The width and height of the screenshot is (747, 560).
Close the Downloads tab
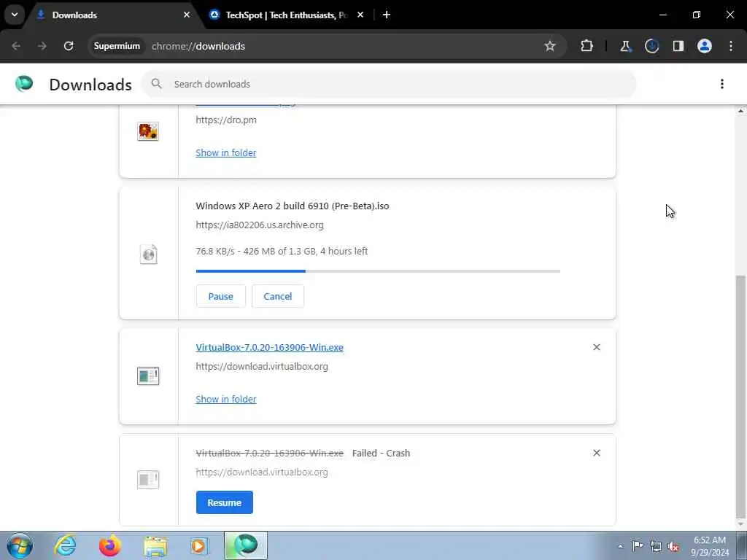[x=187, y=15]
